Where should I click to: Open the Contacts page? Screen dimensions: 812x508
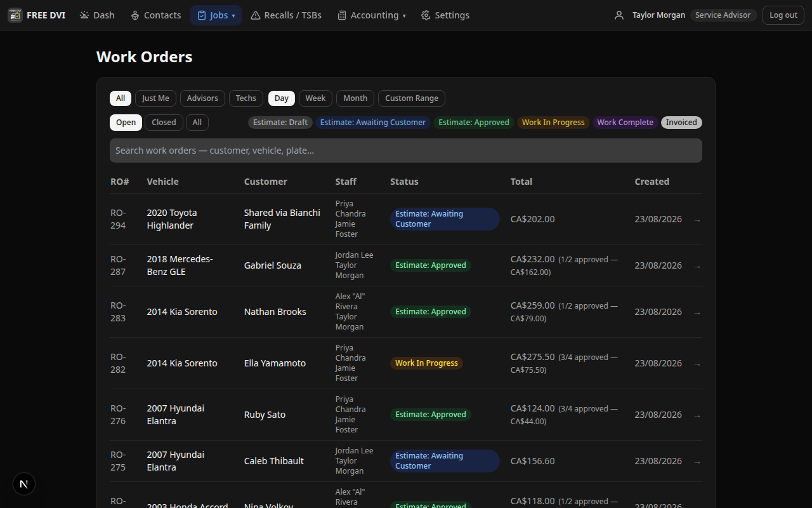click(155, 15)
